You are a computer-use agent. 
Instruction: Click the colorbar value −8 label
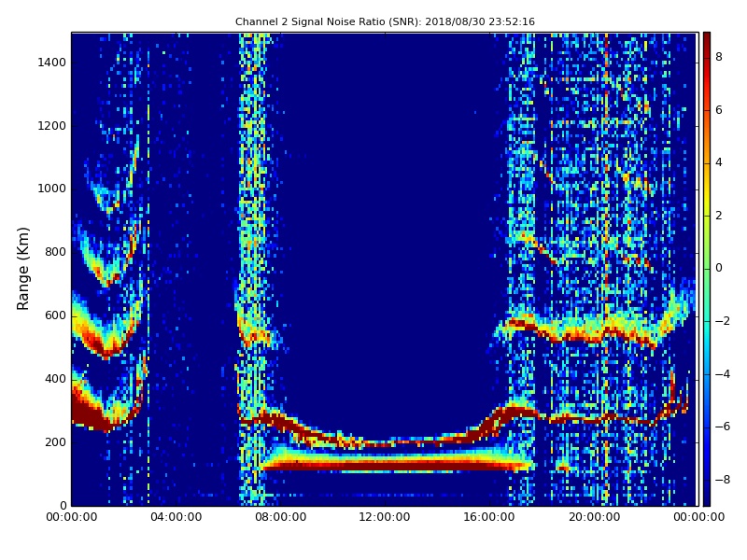pos(723,480)
